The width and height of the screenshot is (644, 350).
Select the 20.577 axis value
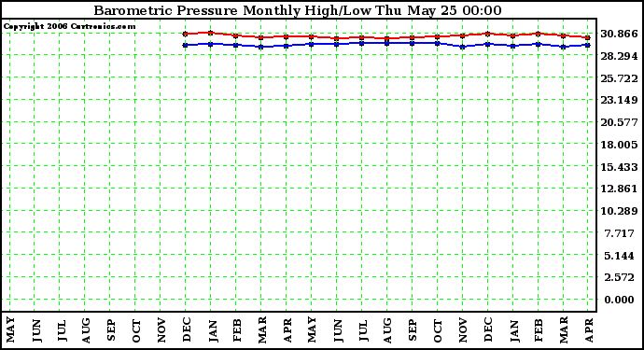tap(619, 122)
